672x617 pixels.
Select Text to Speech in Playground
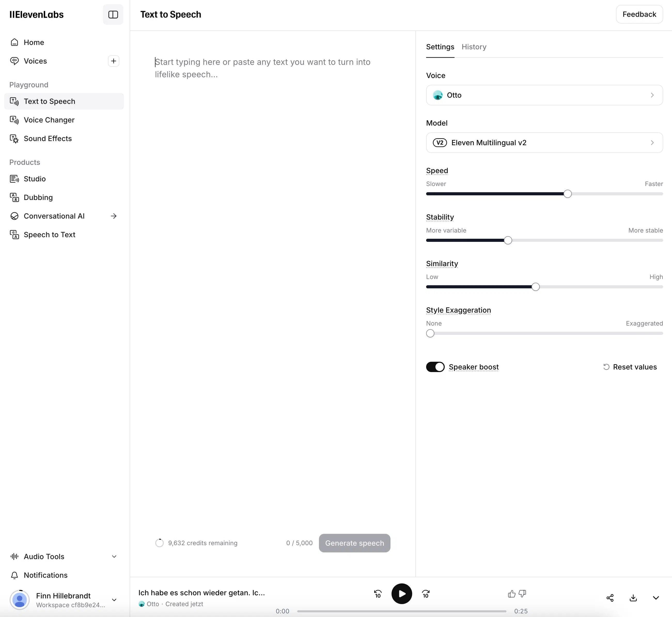(x=64, y=101)
